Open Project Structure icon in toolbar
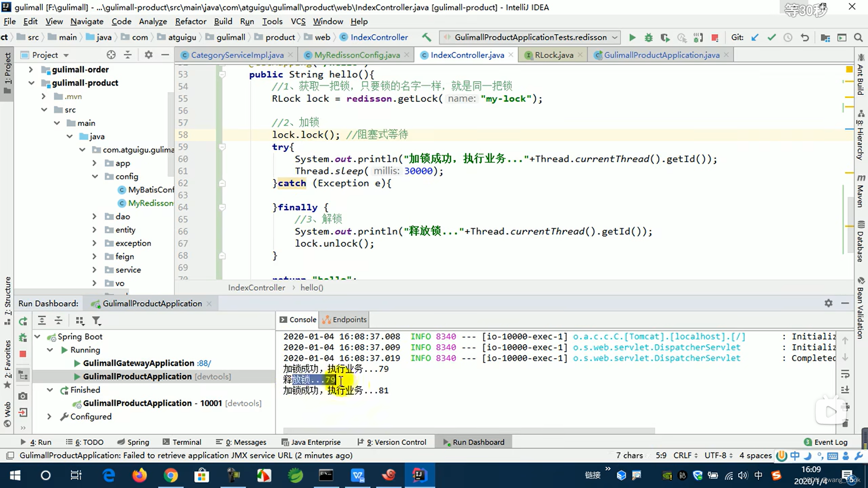Viewport: 868px width, 488px height. pyautogui.click(x=825, y=38)
